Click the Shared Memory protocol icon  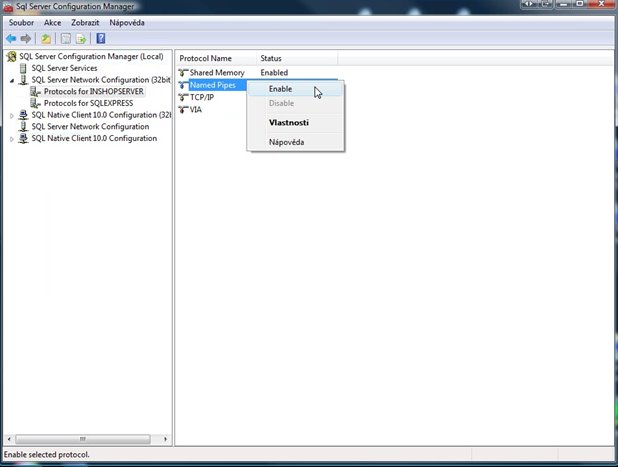click(183, 73)
